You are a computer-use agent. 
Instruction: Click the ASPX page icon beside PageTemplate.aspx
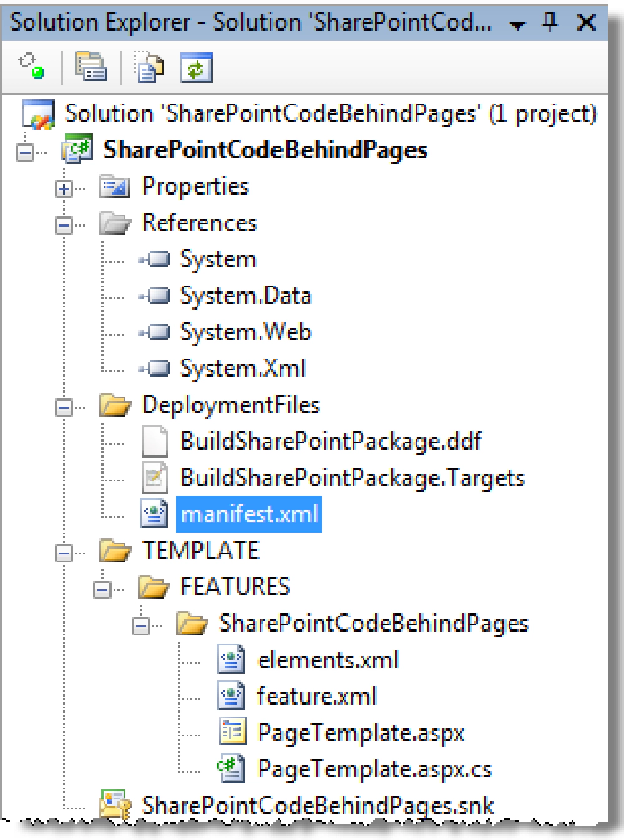pyautogui.click(x=231, y=732)
